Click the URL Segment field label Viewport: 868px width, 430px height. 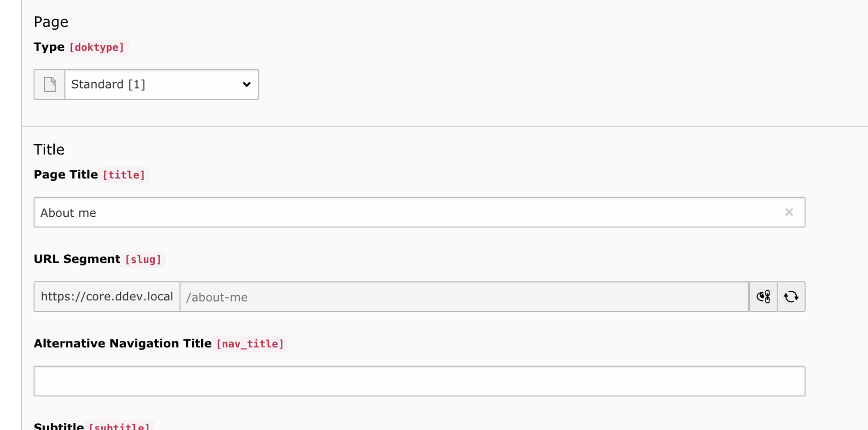77,259
